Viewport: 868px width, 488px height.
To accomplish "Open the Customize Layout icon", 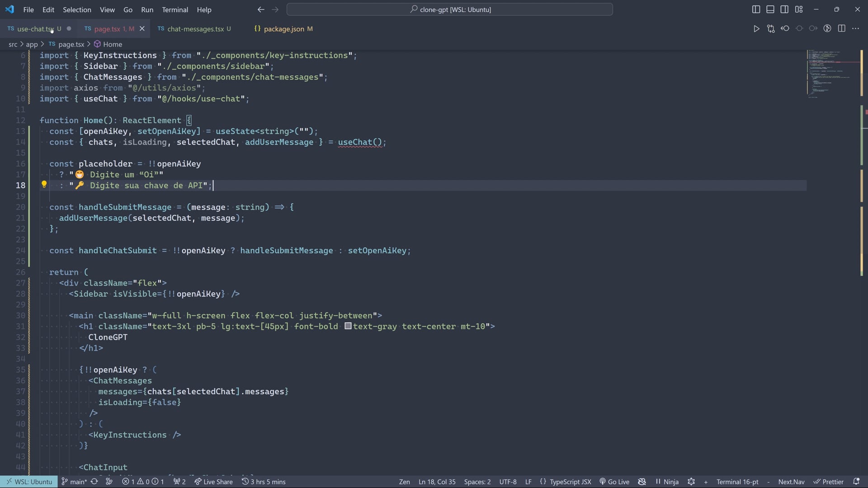I will 799,9.
